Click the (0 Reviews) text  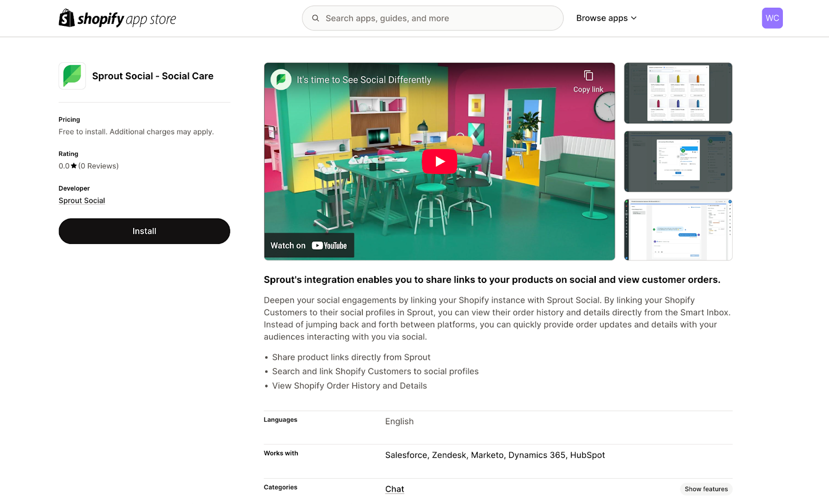pyautogui.click(x=98, y=166)
